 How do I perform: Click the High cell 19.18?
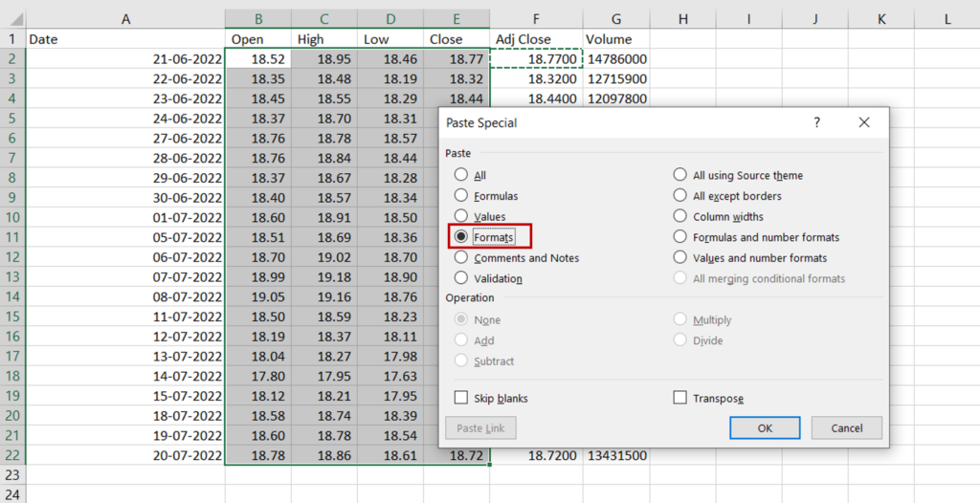tap(324, 277)
